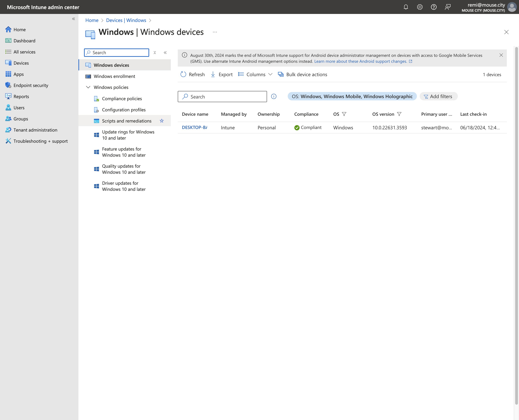Open Compliance policies

coord(122,98)
